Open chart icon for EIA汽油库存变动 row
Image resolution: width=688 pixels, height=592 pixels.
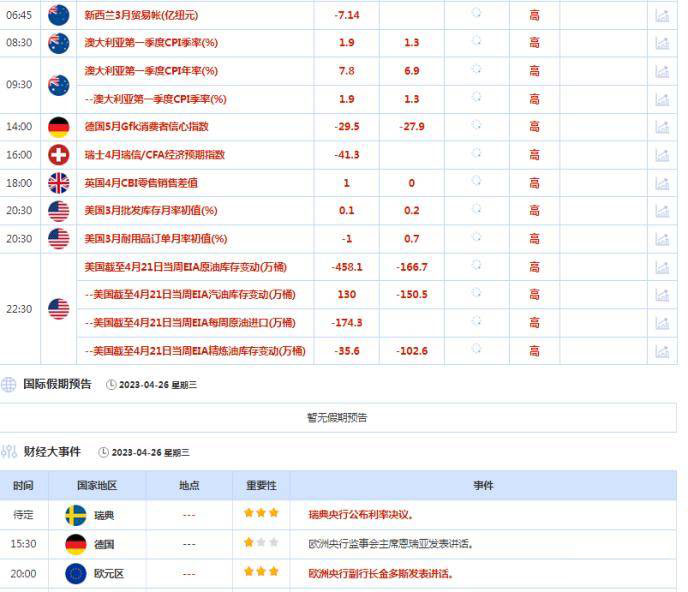pos(662,295)
